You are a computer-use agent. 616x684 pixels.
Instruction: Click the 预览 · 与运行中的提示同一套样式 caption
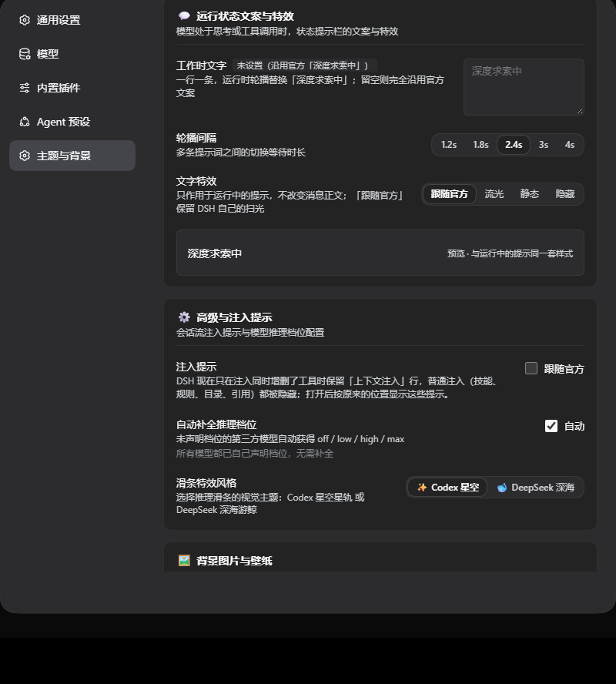(x=510, y=253)
